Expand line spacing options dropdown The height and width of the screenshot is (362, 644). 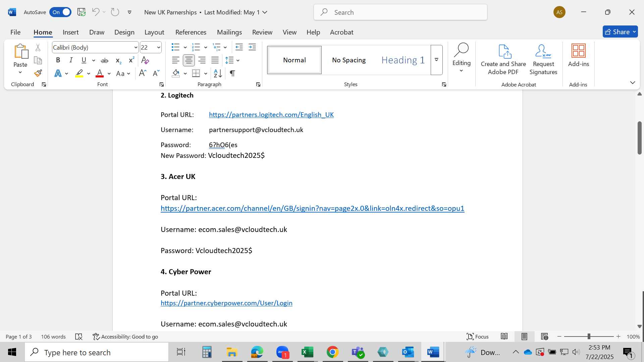tap(238, 60)
